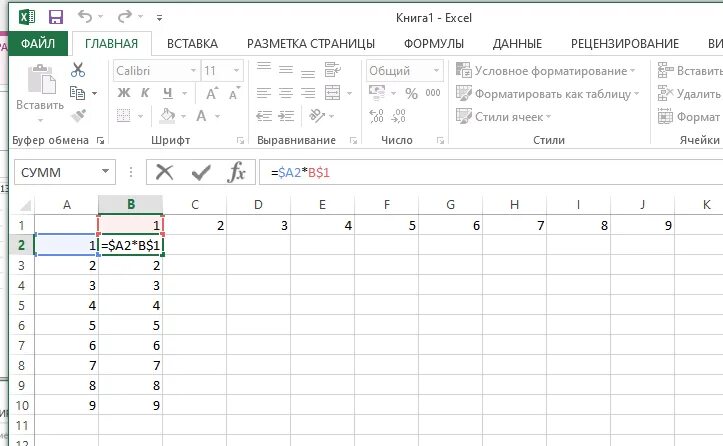This screenshot has height=446, width=723.
Task: Click the Merge and Center icon
Action: [332, 93]
